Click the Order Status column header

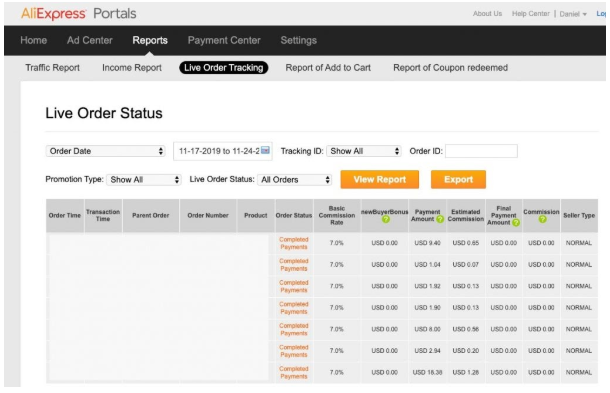point(294,216)
